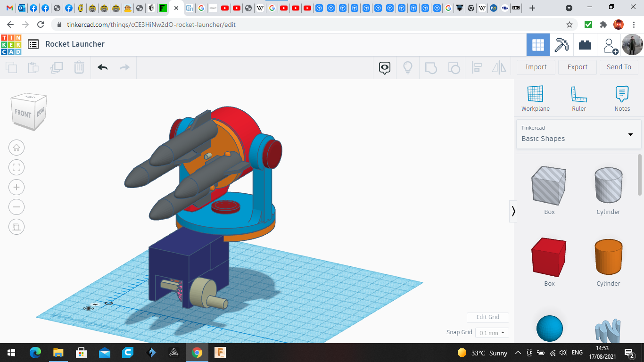Undo the last action
This screenshot has height=362, width=644.
103,67
